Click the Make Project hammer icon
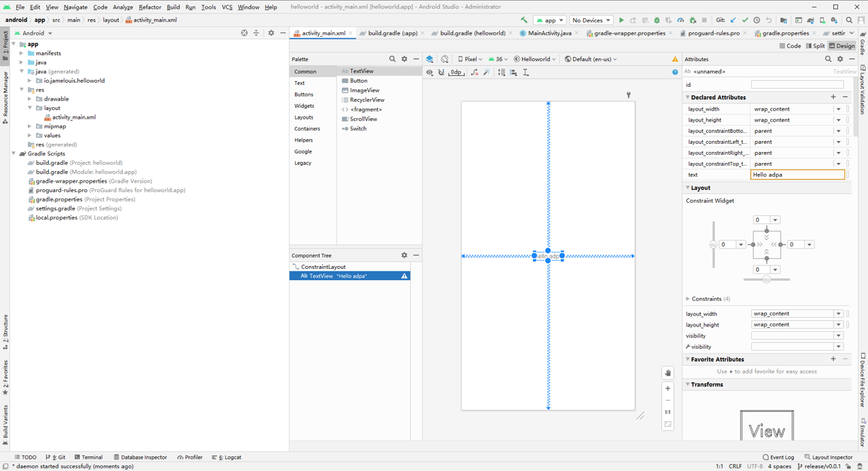868x471 pixels. point(524,20)
